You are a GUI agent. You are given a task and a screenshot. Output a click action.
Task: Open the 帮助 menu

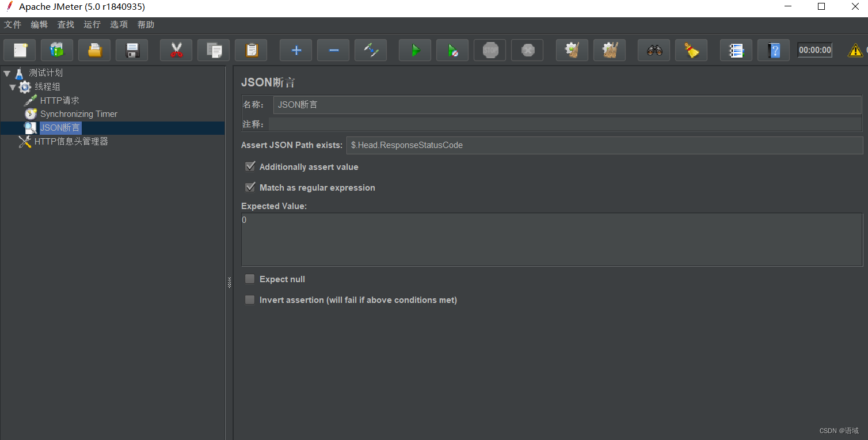[x=146, y=25]
